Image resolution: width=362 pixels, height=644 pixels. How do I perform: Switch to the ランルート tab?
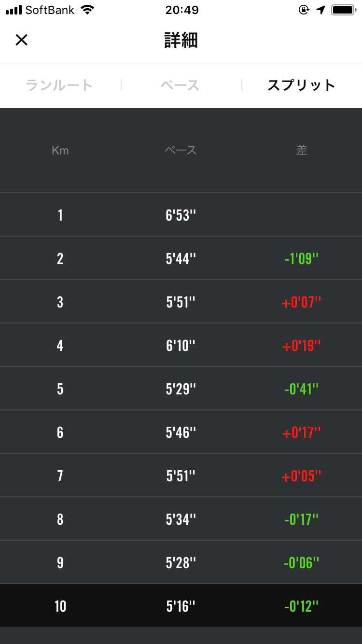(59, 85)
